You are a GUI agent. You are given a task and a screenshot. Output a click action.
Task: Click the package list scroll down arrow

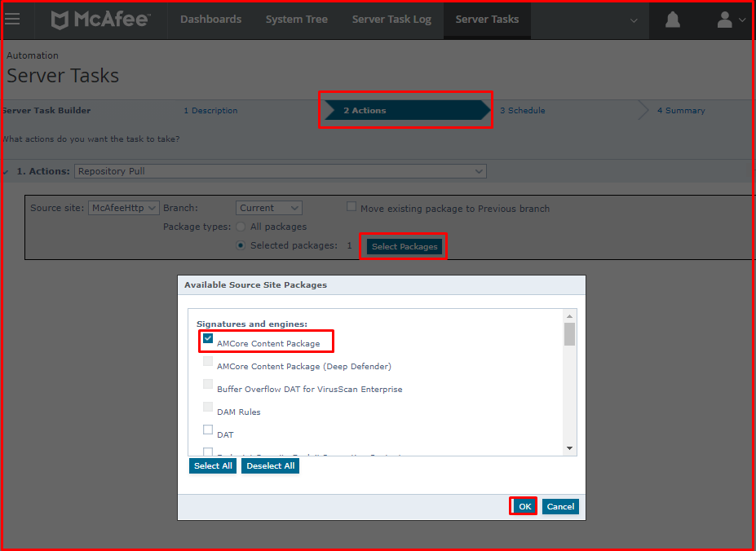[x=569, y=448]
